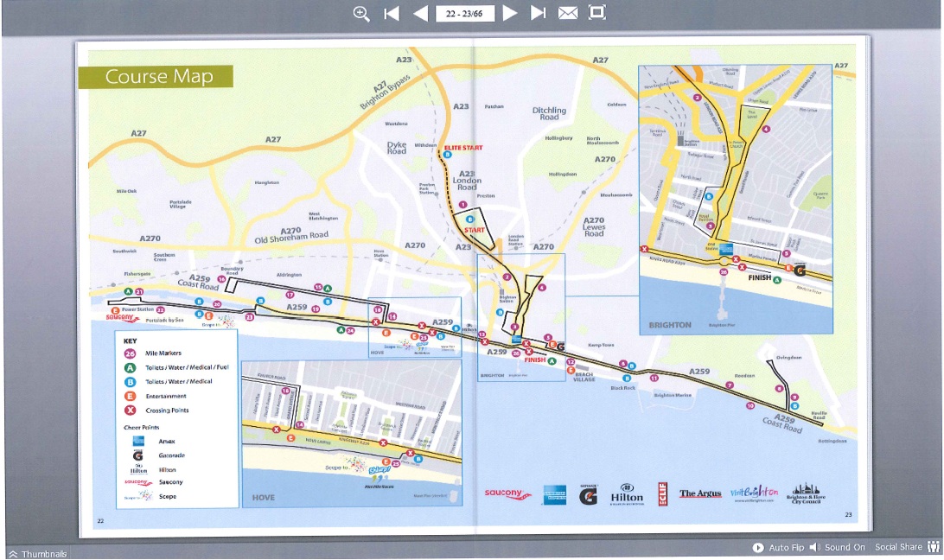Click the Hove inset map
Image resolution: width=944 pixels, height=560 pixels.
(x=352, y=434)
